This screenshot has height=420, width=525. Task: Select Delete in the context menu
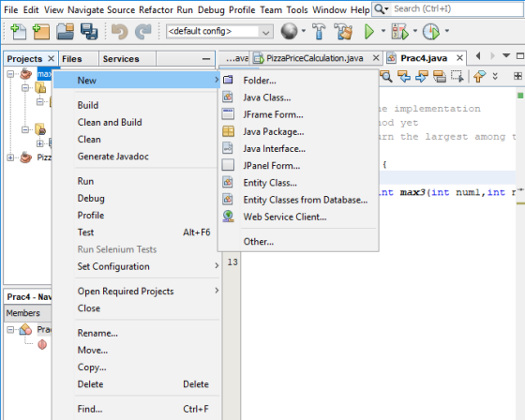(137, 384)
